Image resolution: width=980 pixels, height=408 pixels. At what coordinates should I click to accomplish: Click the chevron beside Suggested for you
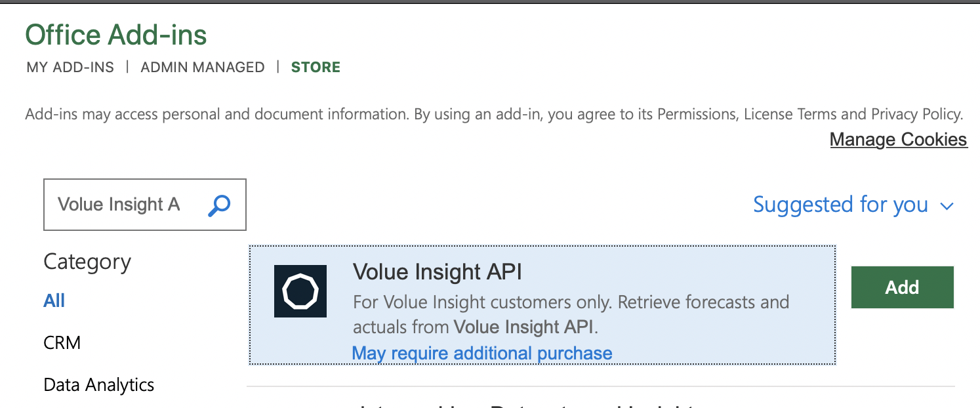pyautogui.click(x=947, y=207)
